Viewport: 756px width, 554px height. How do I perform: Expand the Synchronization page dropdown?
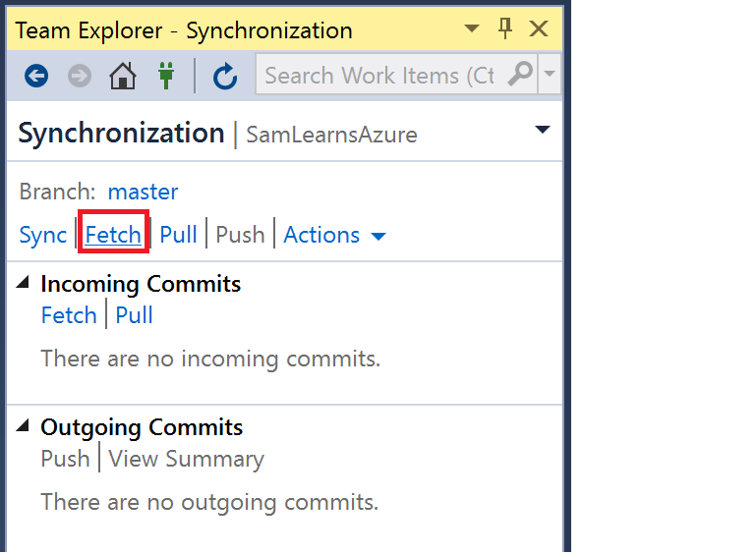(x=542, y=131)
